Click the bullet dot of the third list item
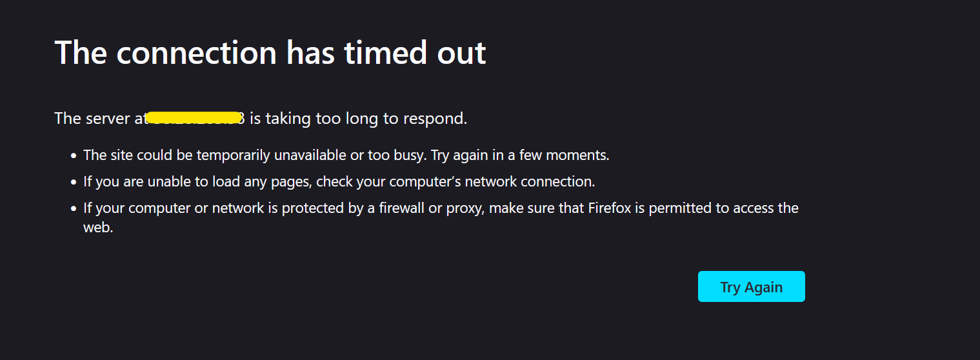This screenshot has width=980, height=360. click(74, 209)
